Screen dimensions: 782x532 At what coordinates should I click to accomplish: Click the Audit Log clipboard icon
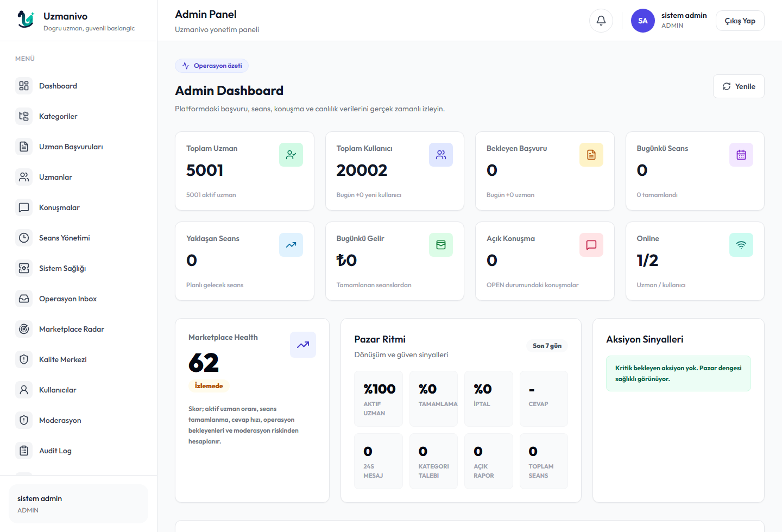(x=24, y=451)
